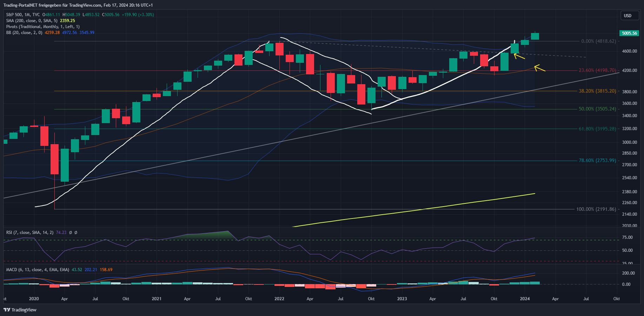Click the 100.00% (2191.86) Fibonacci label
This screenshot has width=644, height=316.
[596, 209]
